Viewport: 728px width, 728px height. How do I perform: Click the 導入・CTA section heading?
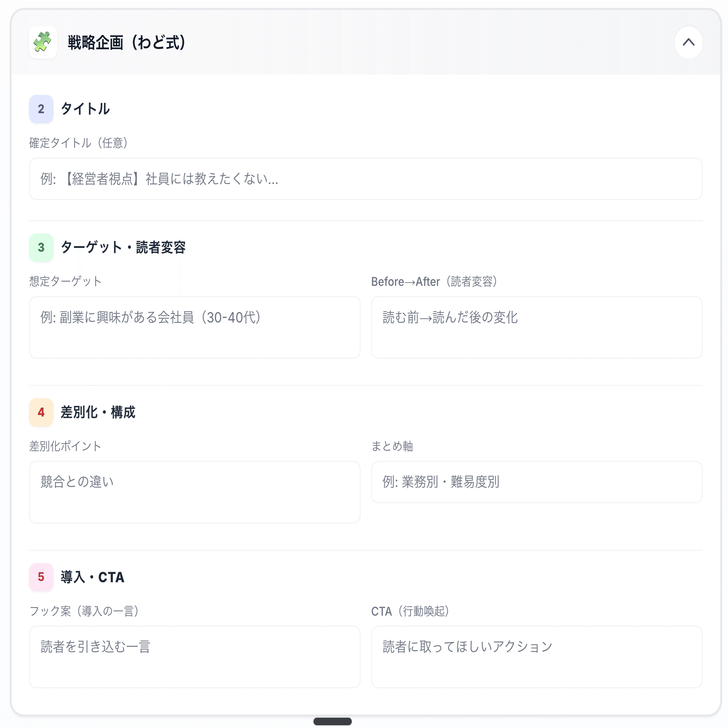pos(92,577)
